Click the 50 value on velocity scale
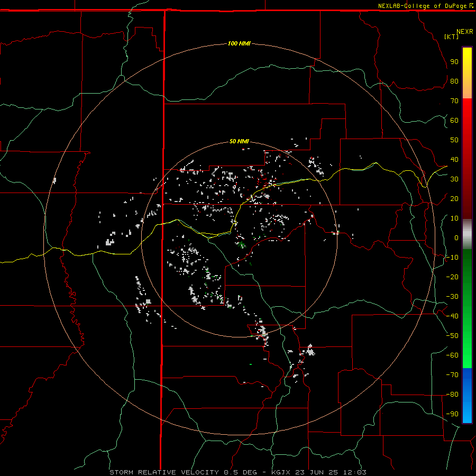The image size is (476, 476). tap(454, 140)
